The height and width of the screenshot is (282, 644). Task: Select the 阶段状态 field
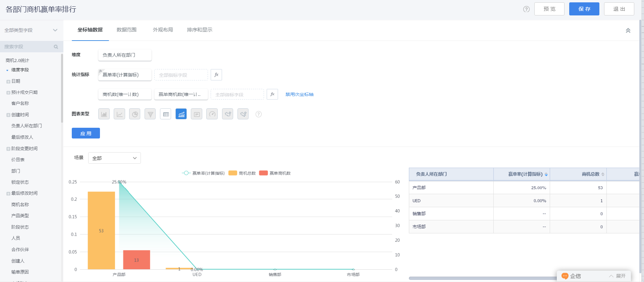click(20, 227)
